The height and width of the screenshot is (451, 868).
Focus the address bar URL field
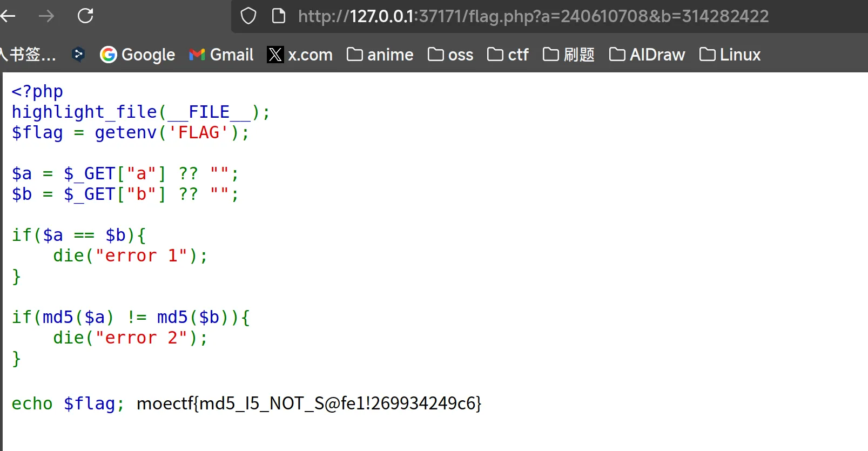533,16
